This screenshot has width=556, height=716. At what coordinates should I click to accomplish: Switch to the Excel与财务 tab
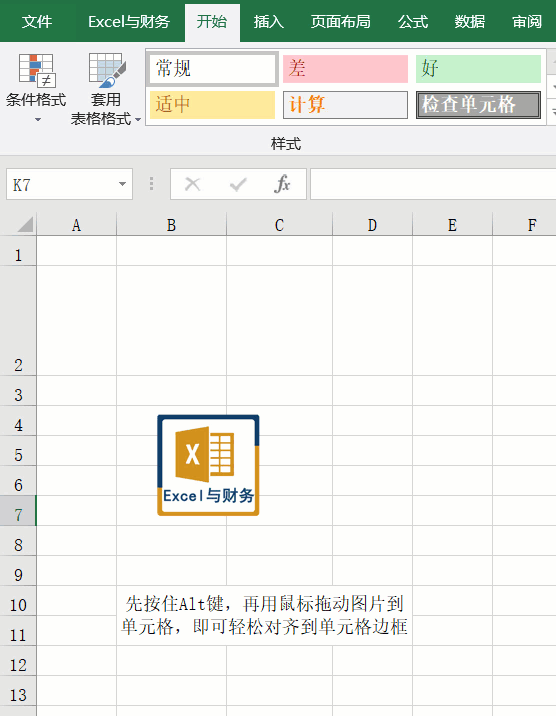point(129,21)
